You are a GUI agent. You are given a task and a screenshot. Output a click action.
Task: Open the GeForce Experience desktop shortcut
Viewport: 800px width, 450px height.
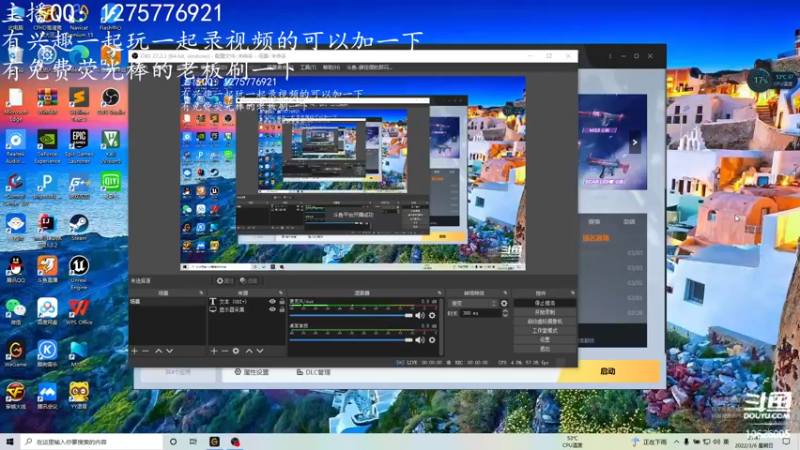47,146
